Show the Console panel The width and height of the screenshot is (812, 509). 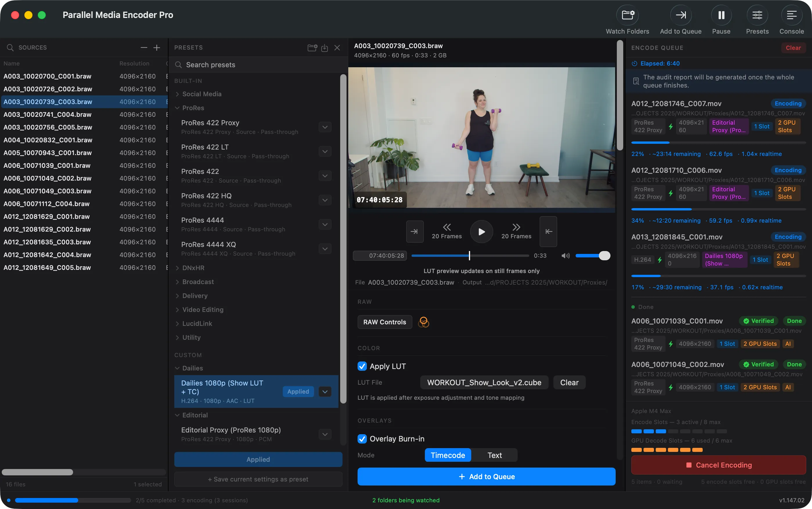(791, 15)
